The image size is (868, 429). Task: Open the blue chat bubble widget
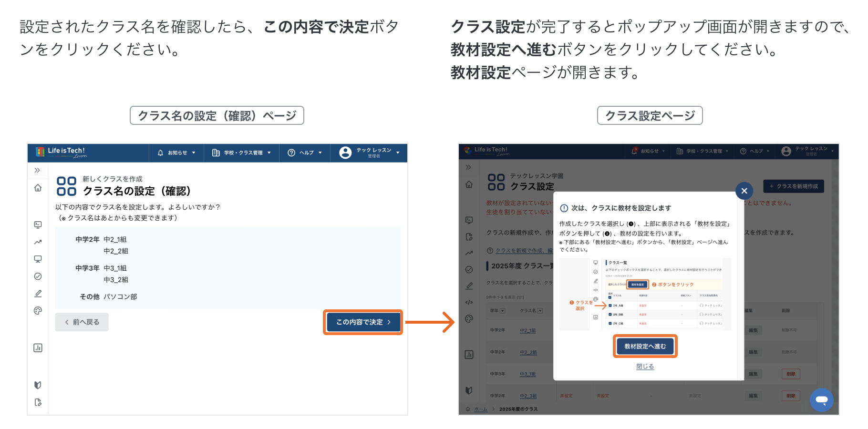coord(821,400)
